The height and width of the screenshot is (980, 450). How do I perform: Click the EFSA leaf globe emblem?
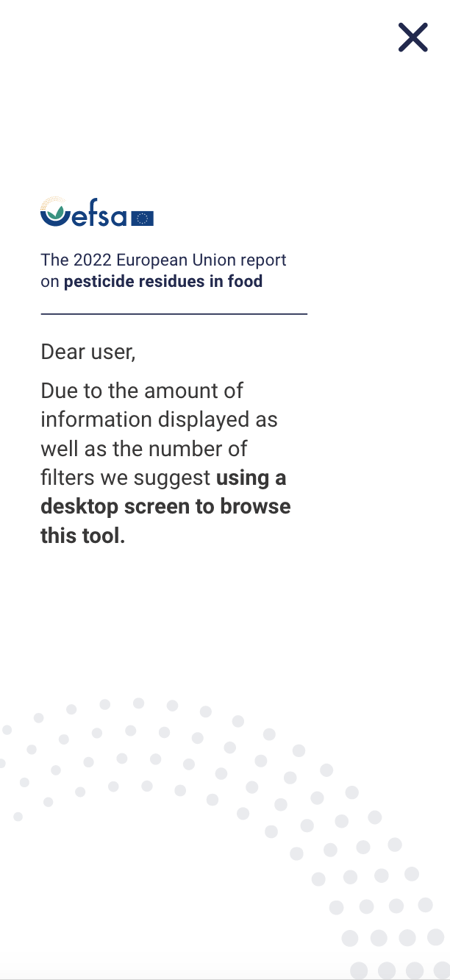tap(55, 212)
